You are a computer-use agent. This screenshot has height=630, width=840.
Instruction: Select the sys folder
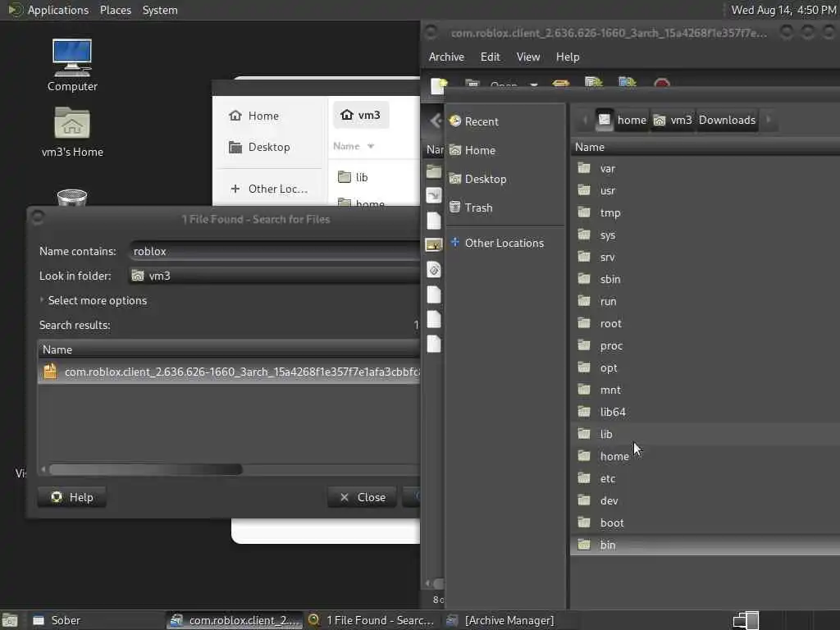[705, 235]
